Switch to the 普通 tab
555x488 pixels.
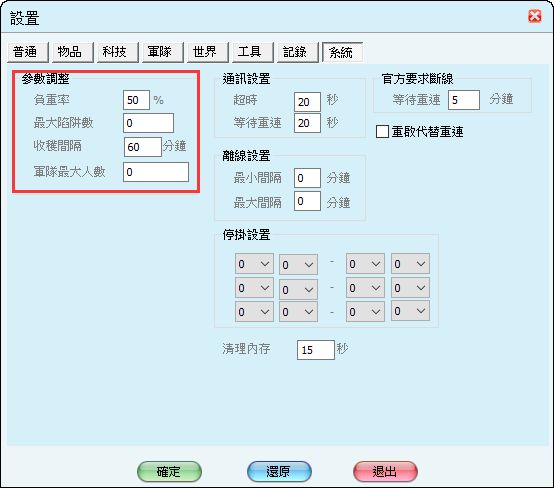(28, 52)
